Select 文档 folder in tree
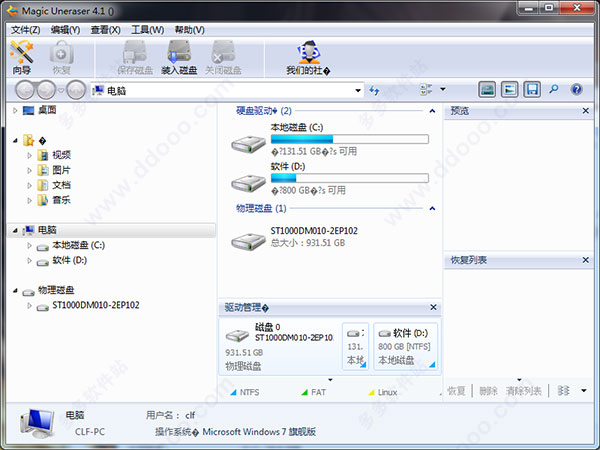 pyautogui.click(x=61, y=185)
